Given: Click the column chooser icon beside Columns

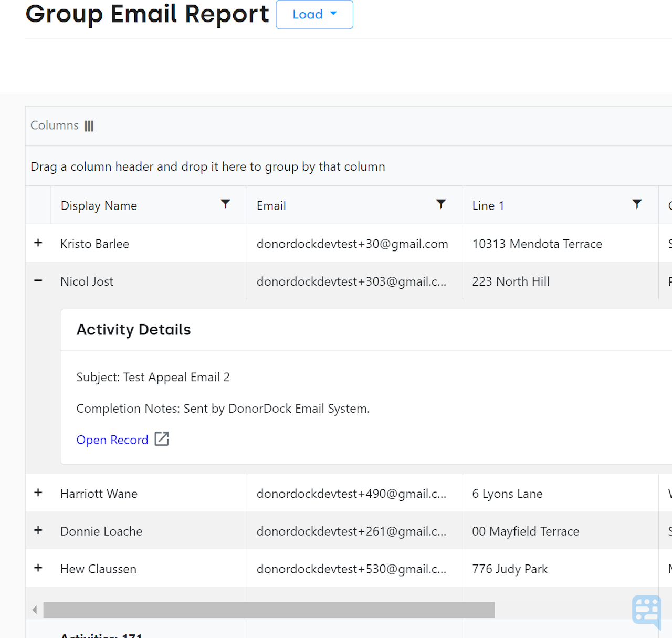Looking at the screenshot, I should click(89, 125).
